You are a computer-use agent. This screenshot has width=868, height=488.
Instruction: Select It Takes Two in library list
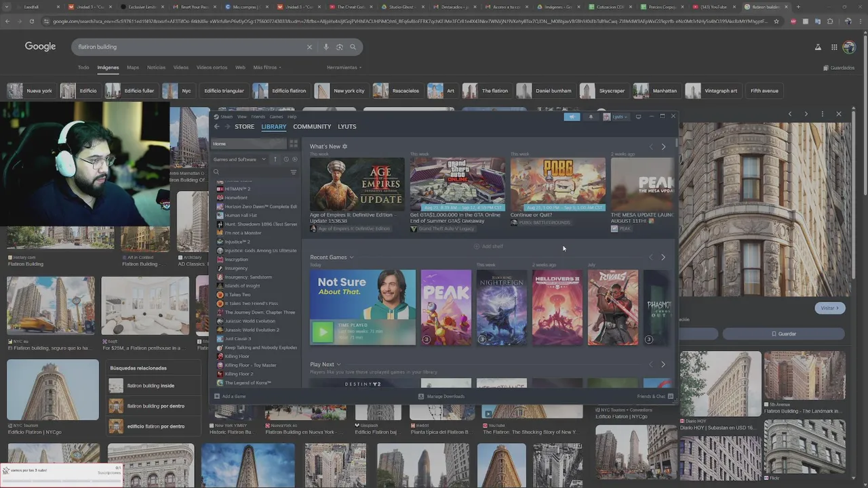pyautogui.click(x=237, y=295)
